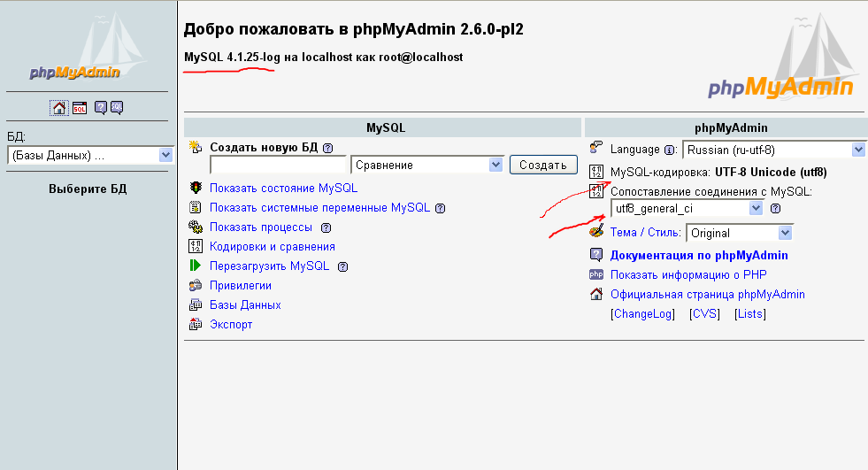Open MySQL documentation icon in sidebar
The height and width of the screenshot is (470, 868).
116,107
